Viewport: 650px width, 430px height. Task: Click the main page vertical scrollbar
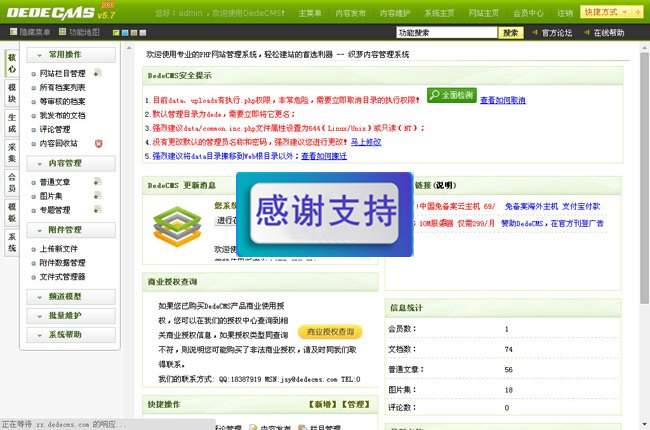pyautogui.click(x=644, y=178)
